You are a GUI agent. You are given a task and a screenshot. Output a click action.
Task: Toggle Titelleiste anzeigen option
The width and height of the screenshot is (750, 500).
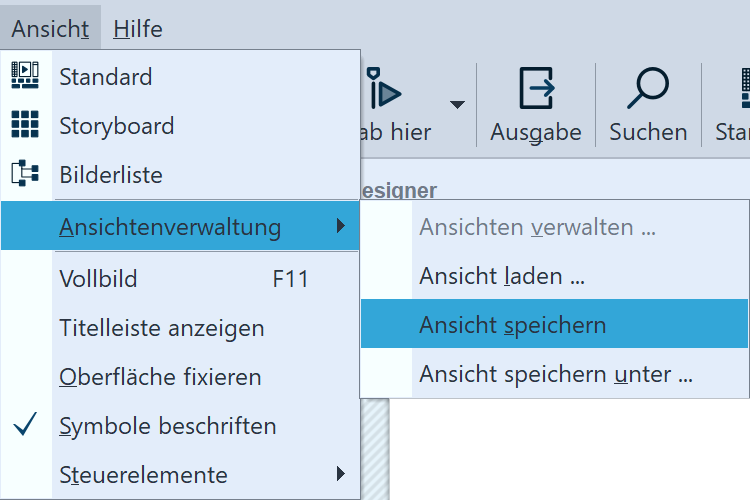coord(161,328)
